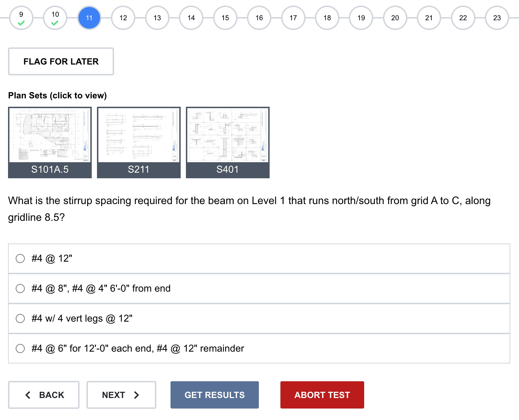The image size is (519, 420).
Task: Click the right chevron on Next
Action: [x=137, y=395]
